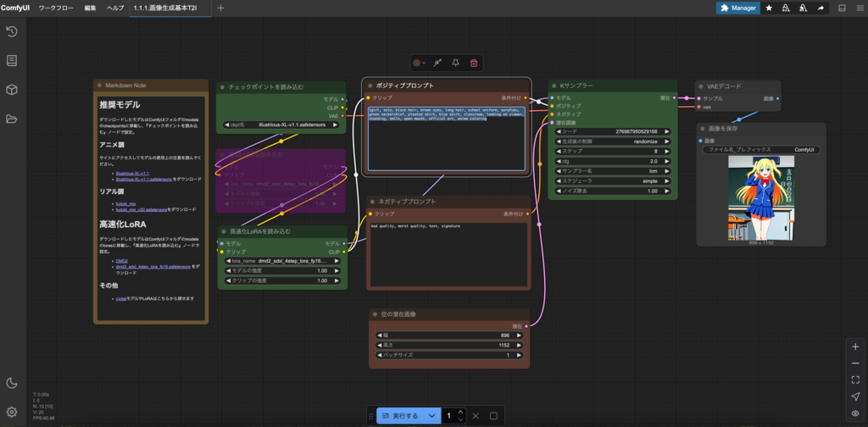868x427 pixels.
Task: Click モデルの強度 1.00 field in 高速化LoRA
Action: (x=281, y=271)
